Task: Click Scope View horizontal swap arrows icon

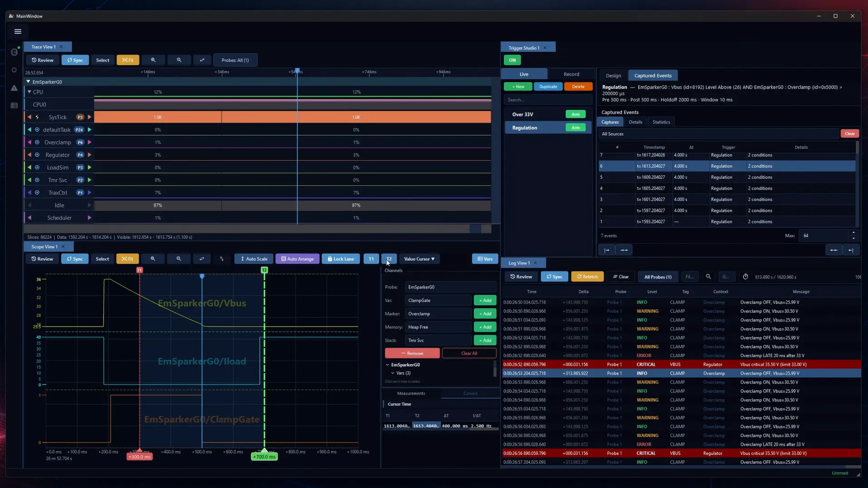Action: (x=201, y=259)
